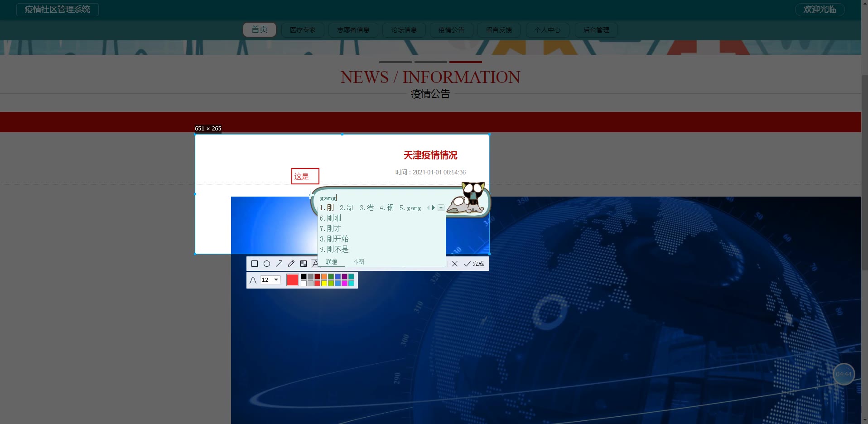This screenshot has width=868, height=424.
Task: Choose IME candidate 2 缸
Action: (347, 207)
